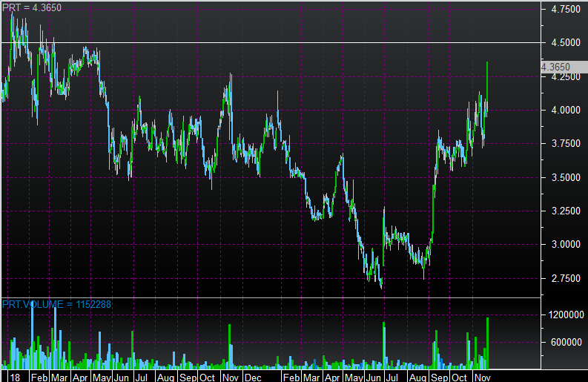Click the 4.7500 price axis label
This screenshot has height=382, width=588.
click(560, 10)
